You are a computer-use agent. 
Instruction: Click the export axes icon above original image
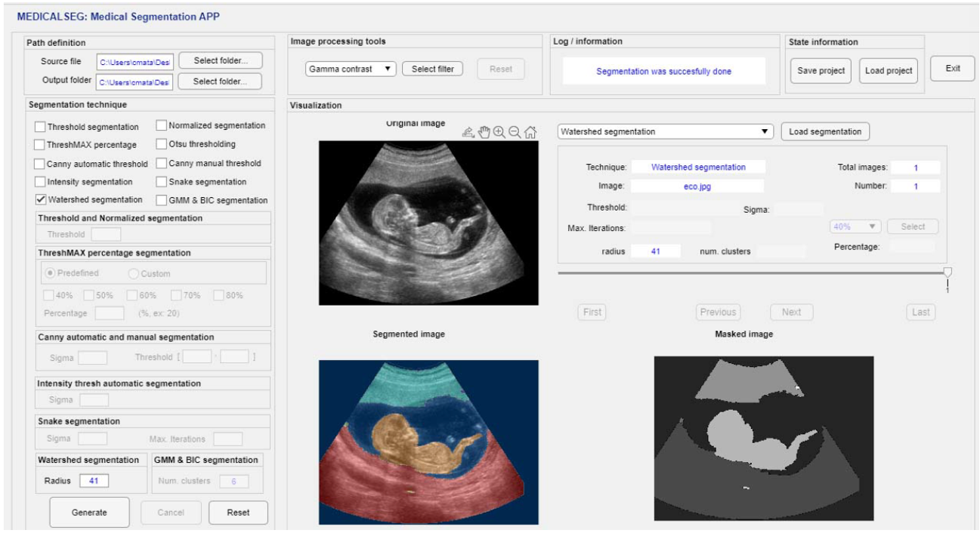click(x=468, y=132)
